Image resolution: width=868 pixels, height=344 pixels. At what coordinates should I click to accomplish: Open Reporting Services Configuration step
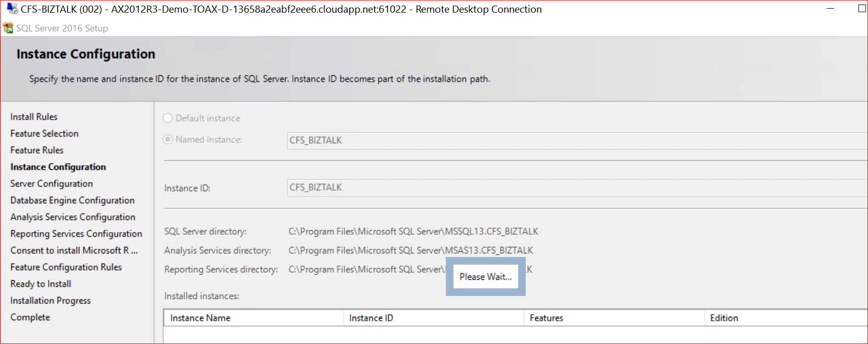(x=76, y=234)
